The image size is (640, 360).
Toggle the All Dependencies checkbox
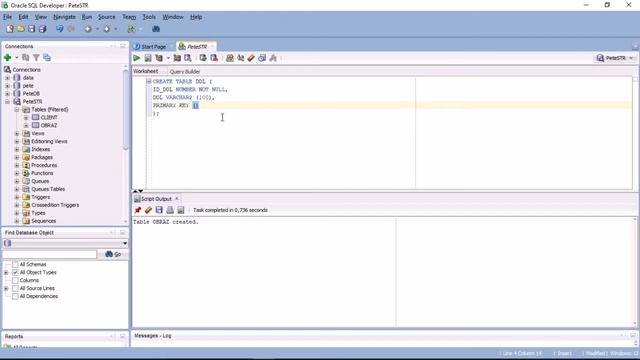tap(16, 296)
